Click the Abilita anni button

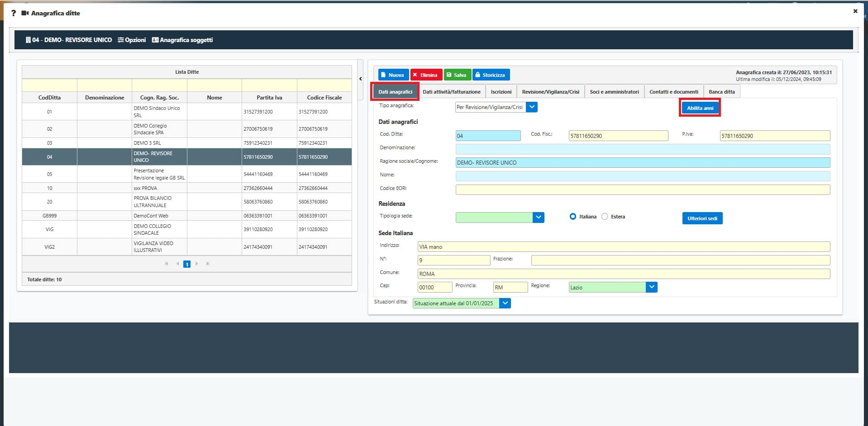coord(700,108)
